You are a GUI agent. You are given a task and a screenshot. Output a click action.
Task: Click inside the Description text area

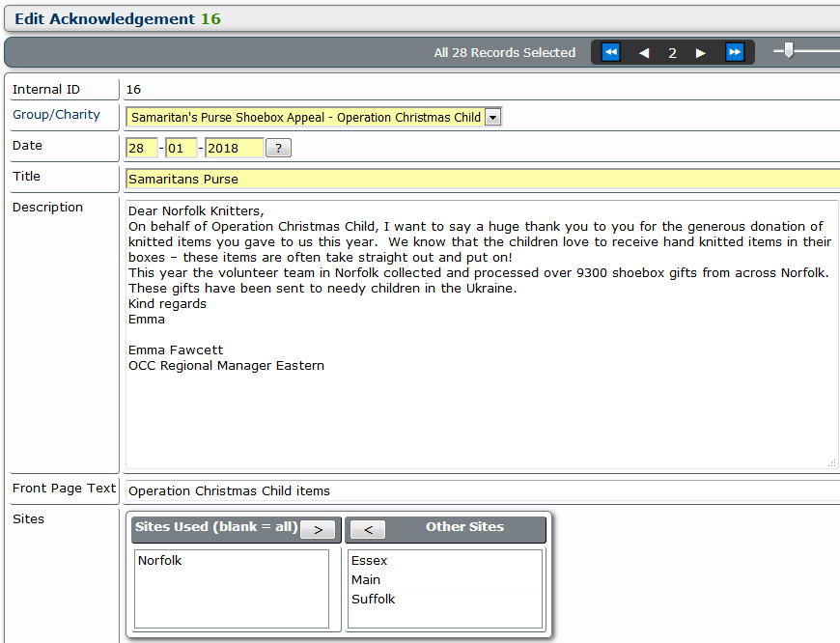click(482, 335)
